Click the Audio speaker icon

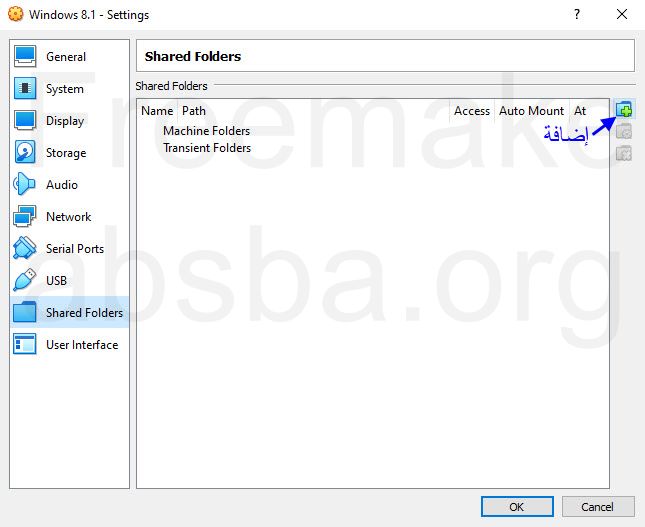24,184
